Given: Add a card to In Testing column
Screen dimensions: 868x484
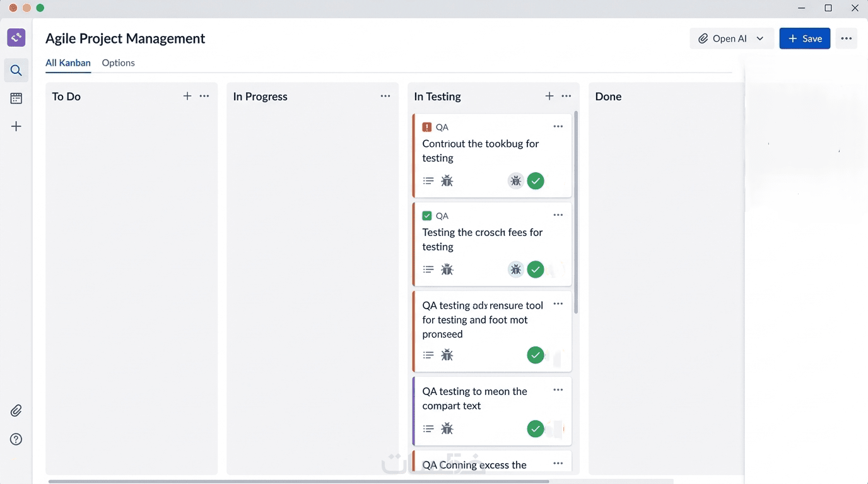Looking at the screenshot, I should (x=549, y=96).
